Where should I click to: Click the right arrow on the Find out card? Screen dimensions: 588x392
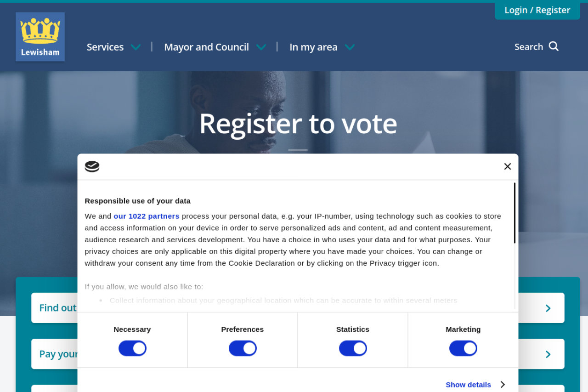548,308
